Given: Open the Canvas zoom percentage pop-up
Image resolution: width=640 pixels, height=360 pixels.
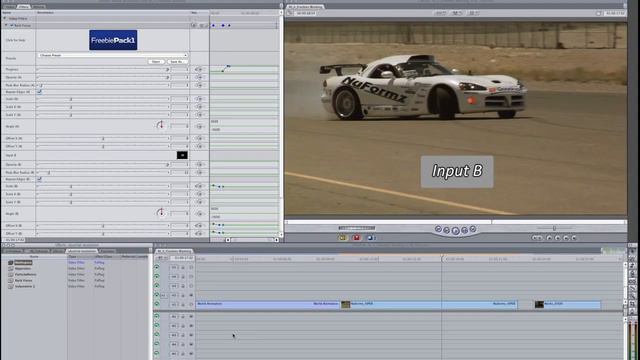Looking at the screenshot, I should tap(440, 13).
